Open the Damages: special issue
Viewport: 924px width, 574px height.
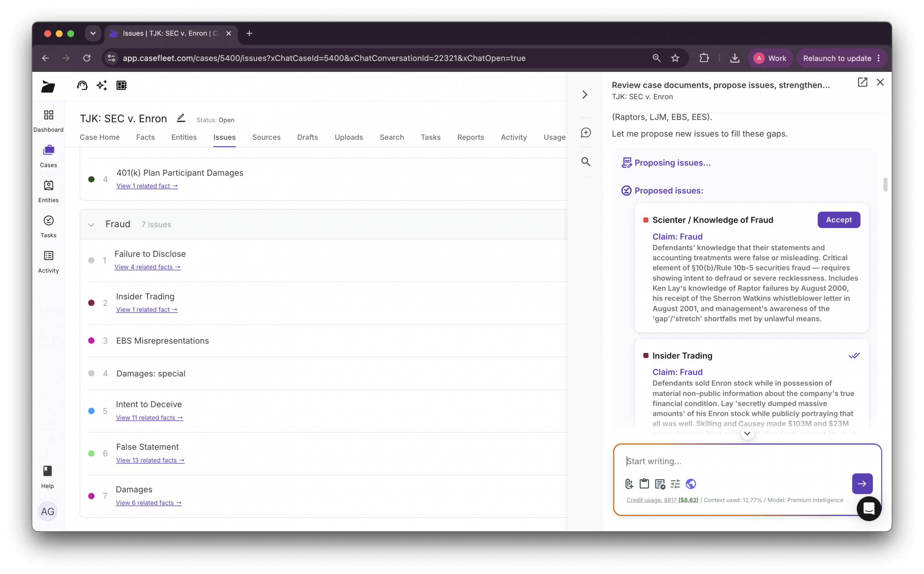pyautogui.click(x=151, y=374)
